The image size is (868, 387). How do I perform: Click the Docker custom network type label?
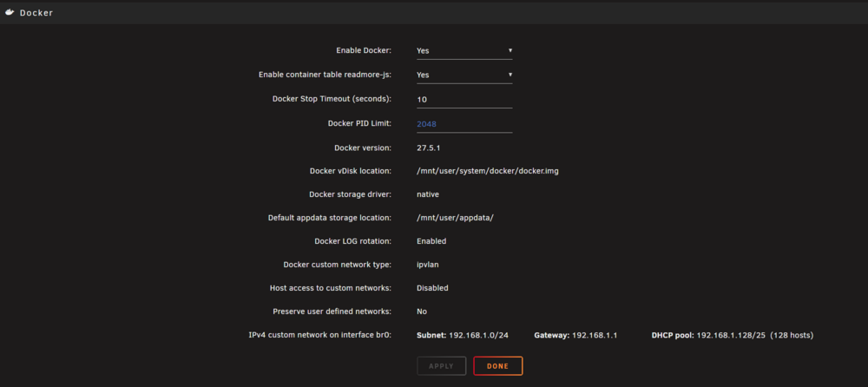tap(338, 265)
